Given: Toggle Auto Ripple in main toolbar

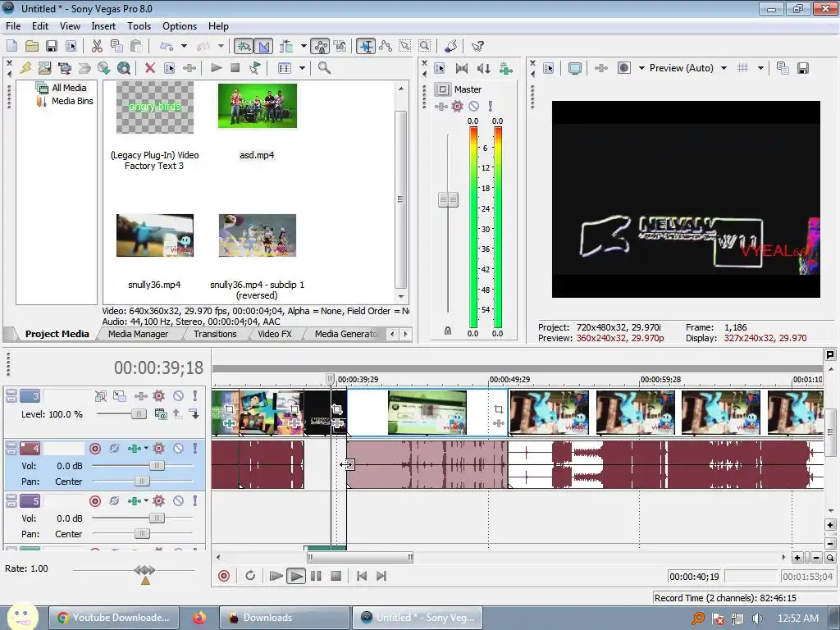Looking at the screenshot, I should point(286,46).
